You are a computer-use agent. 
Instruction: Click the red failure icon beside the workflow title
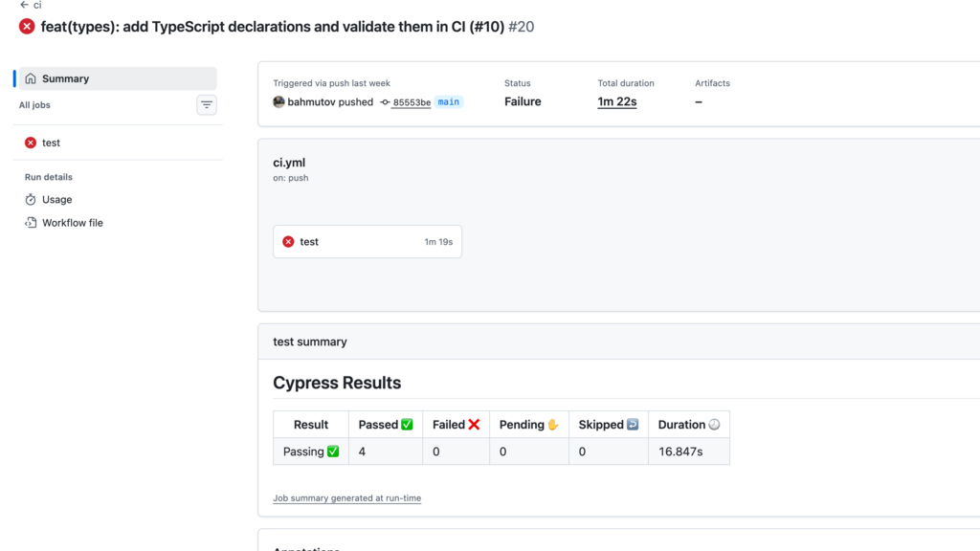coord(27,27)
